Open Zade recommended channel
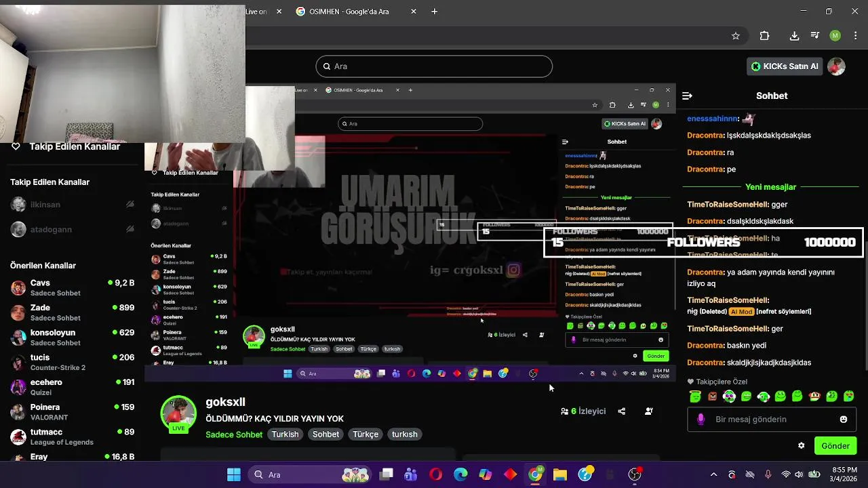 click(73, 312)
